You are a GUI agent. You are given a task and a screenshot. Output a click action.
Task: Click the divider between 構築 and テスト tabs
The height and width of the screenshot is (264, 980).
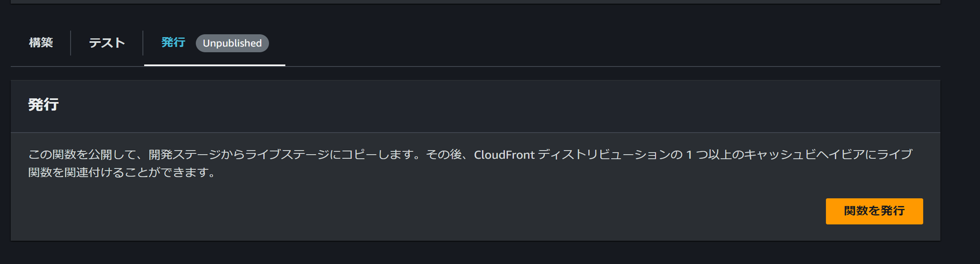(x=70, y=43)
